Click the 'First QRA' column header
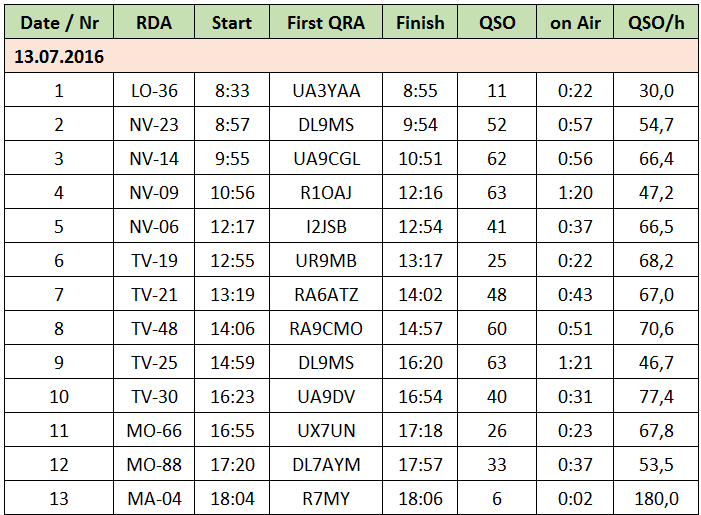 point(326,21)
